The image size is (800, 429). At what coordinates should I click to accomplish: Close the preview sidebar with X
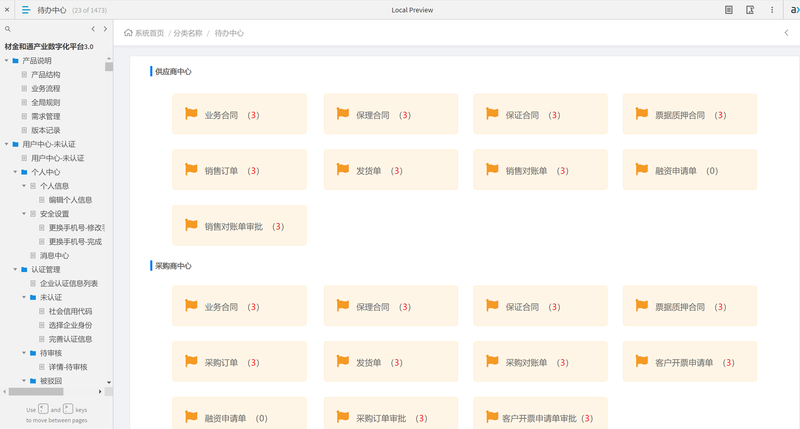tap(7, 10)
